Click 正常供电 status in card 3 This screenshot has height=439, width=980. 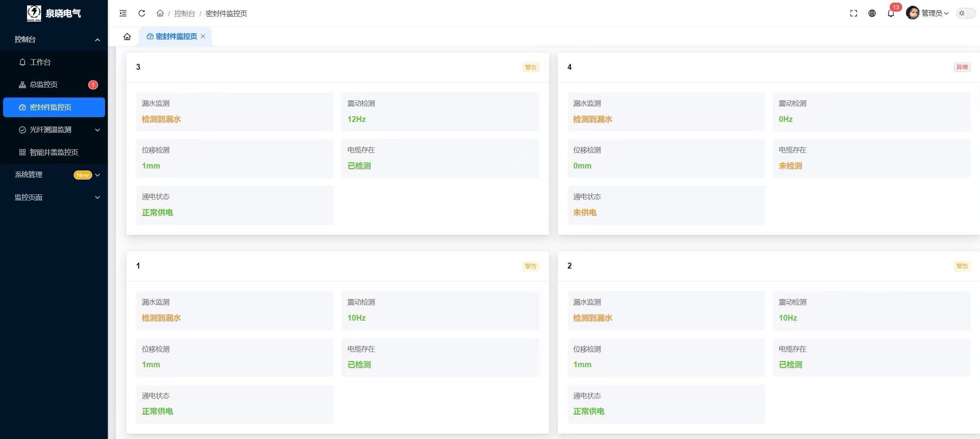point(157,213)
